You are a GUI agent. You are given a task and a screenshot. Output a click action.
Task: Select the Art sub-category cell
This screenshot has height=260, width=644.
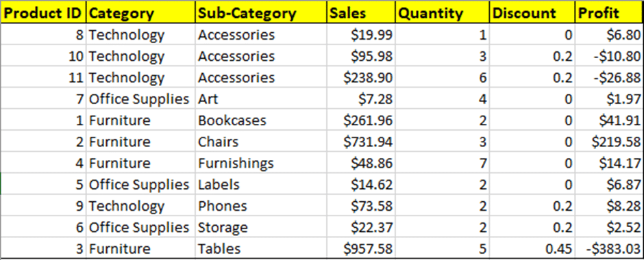(261, 99)
